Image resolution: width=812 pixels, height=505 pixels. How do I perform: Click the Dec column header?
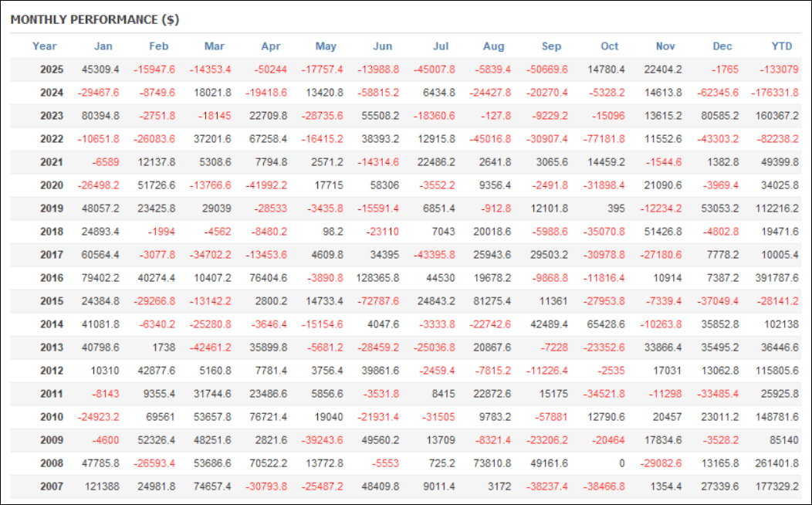tap(723, 46)
